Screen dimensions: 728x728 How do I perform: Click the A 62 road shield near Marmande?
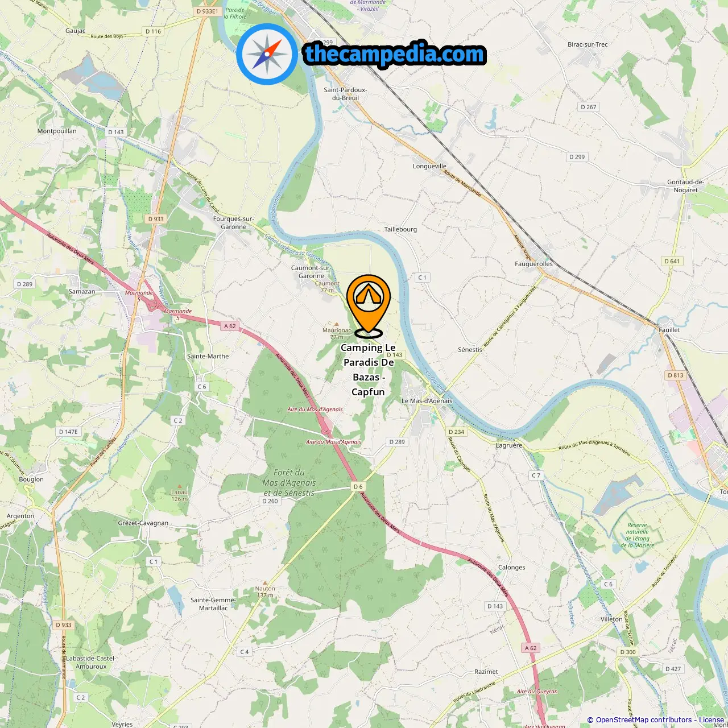point(230,326)
